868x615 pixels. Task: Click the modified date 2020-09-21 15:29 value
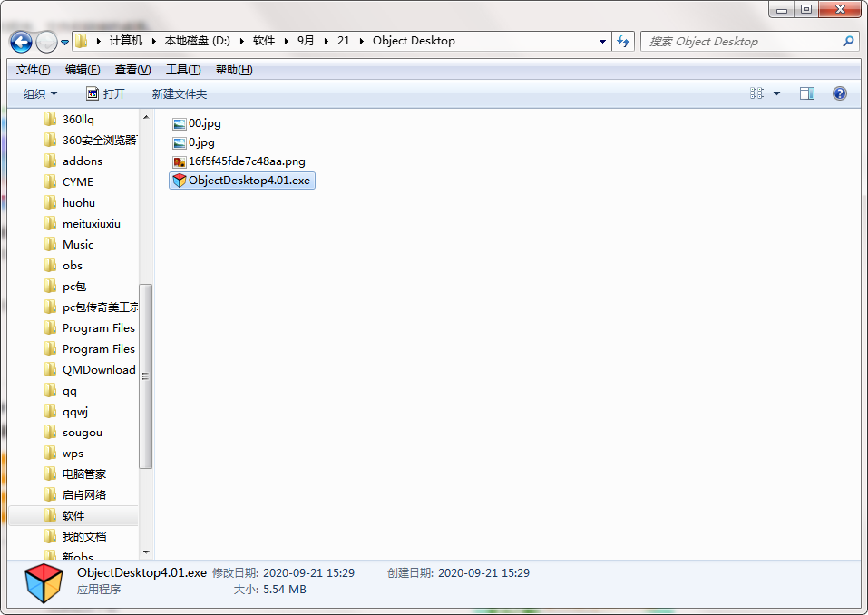pyautogui.click(x=309, y=573)
